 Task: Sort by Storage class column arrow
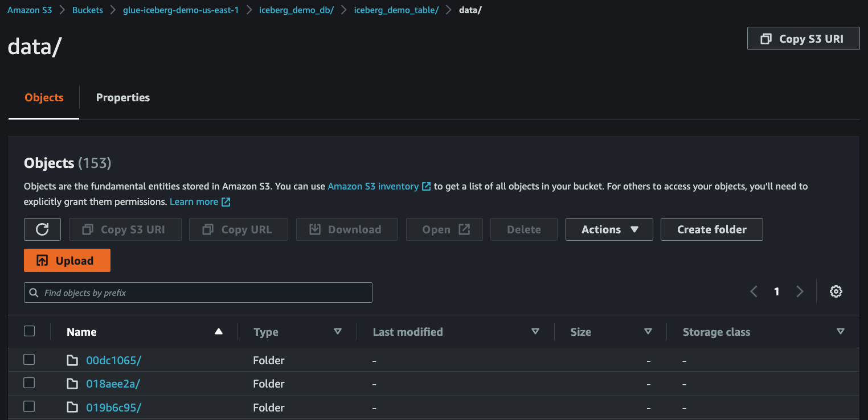coord(841,331)
